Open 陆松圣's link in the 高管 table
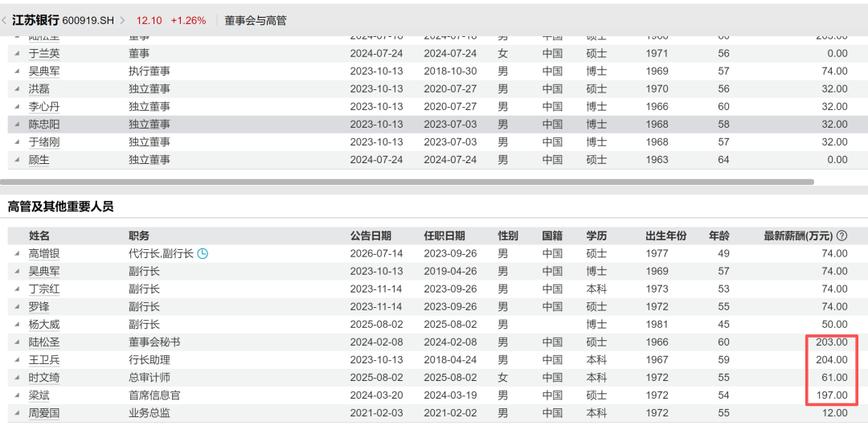This screenshot has width=868, height=426. (44, 342)
